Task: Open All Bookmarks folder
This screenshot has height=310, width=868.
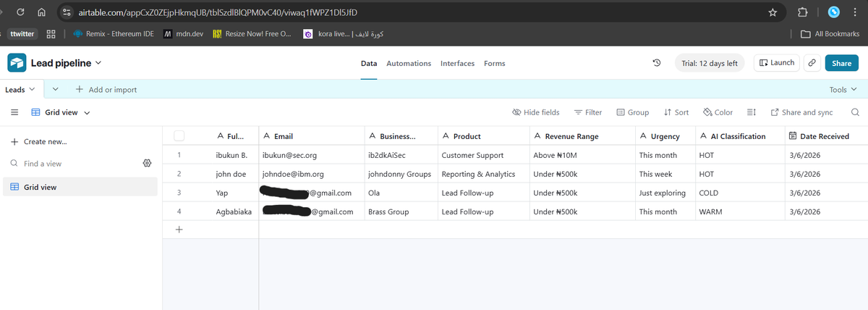Action: coord(830,34)
